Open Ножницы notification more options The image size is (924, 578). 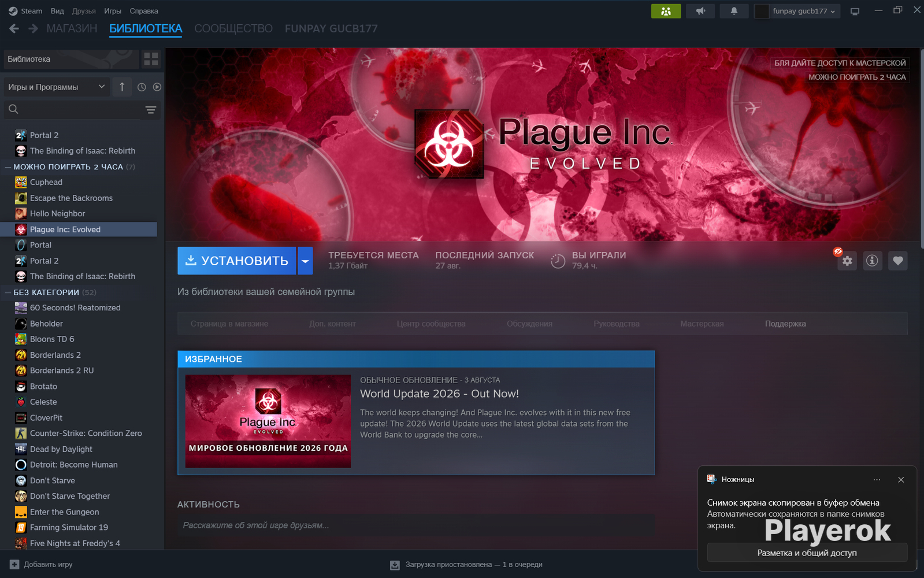coord(877,480)
